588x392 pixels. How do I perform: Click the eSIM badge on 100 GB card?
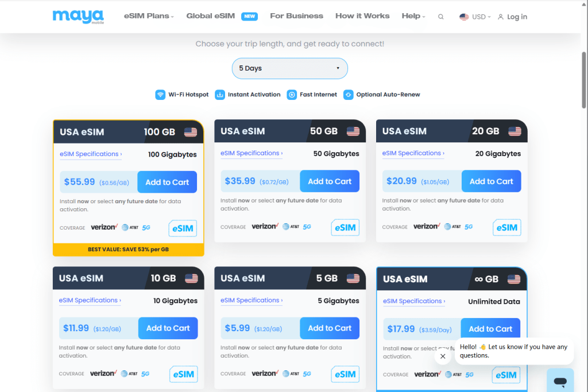click(x=183, y=228)
